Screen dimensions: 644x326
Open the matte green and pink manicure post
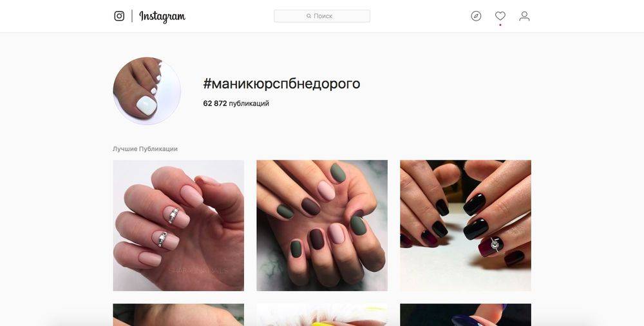point(322,225)
